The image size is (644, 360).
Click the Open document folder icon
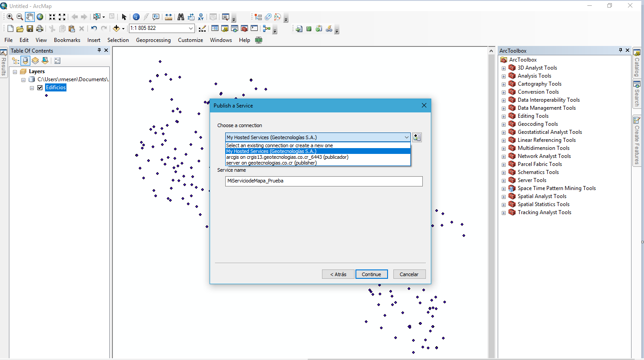point(20,29)
